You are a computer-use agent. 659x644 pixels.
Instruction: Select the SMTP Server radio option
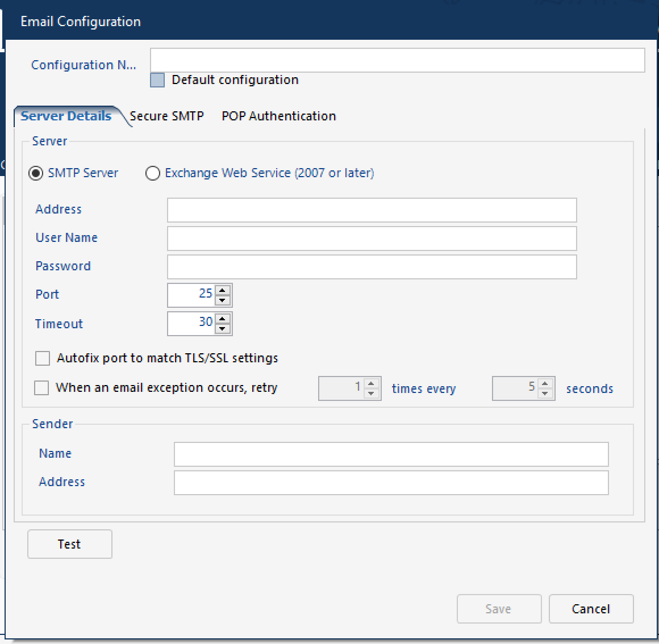[x=36, y=173]
